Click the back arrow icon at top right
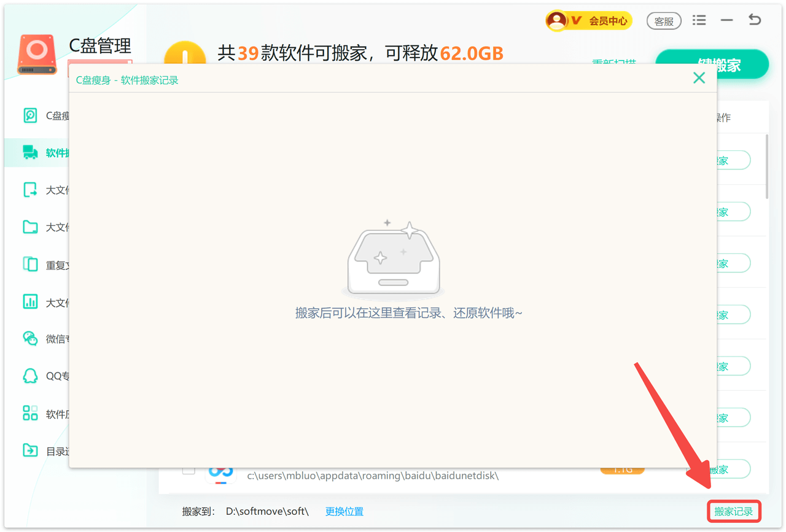The width and height of the screenshot is (786, 532). pos(755,20)
